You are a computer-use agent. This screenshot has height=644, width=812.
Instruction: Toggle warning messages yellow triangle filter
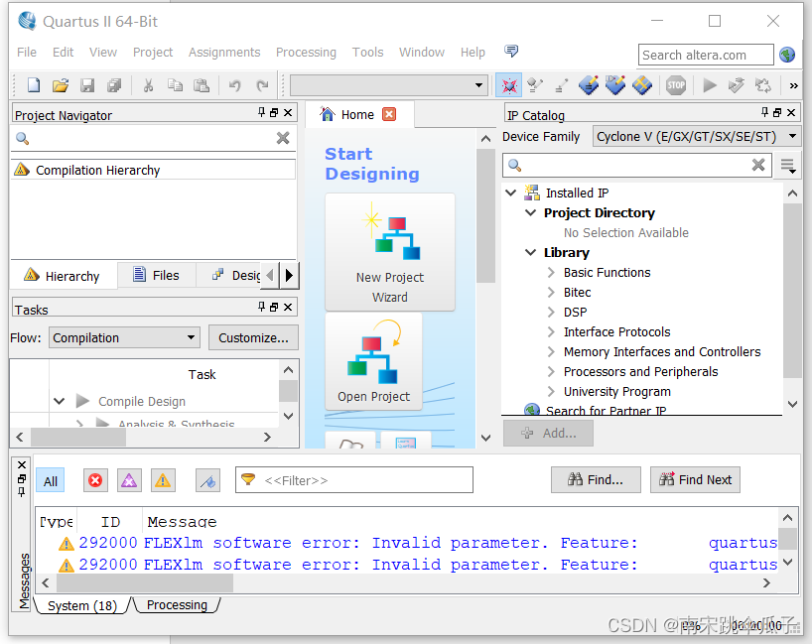(163, 481)
